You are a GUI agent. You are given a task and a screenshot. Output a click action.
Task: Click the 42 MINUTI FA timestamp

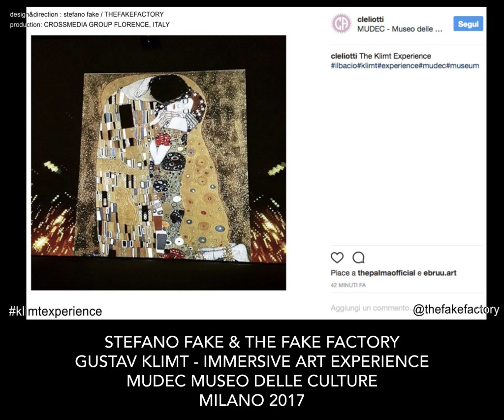click(x=348, y=285)
